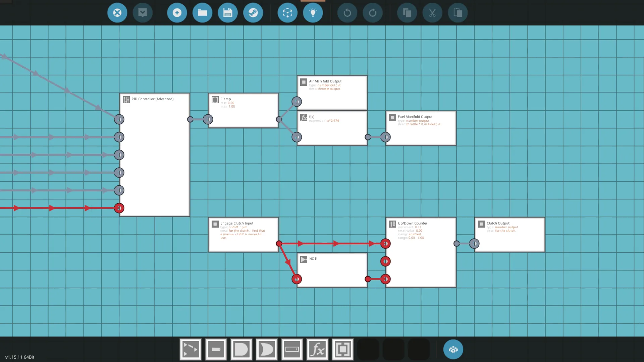Click the redo arrow icon
644x362 pixels.
click(x=373, y=13)
